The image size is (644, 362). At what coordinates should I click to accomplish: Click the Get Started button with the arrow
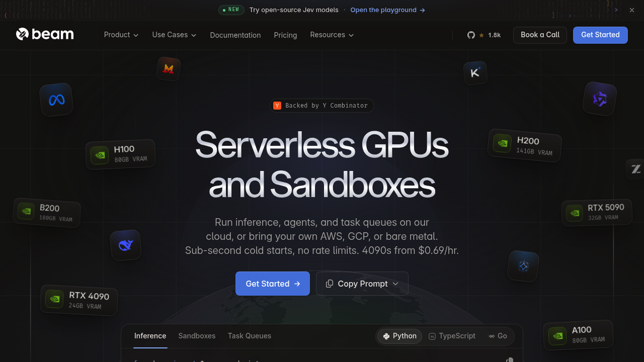pos(273,284)
